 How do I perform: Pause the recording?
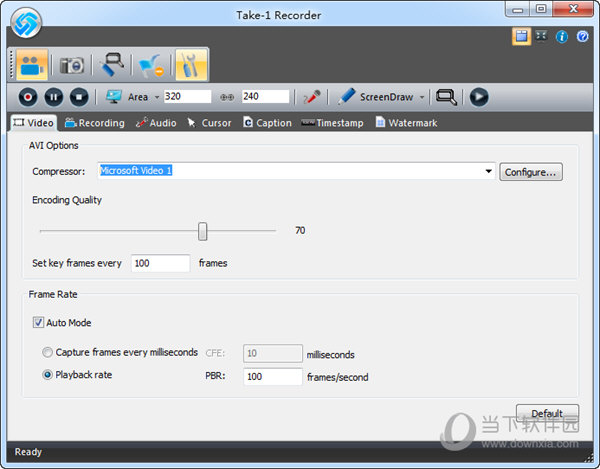pyautogui.click(x=54, y=97)
